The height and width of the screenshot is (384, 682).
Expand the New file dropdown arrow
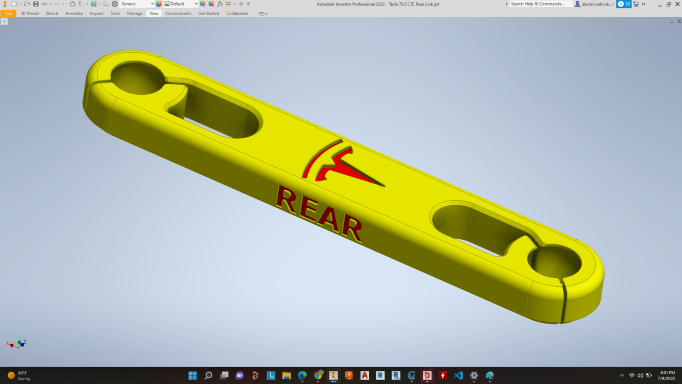[x=20, y=4]
